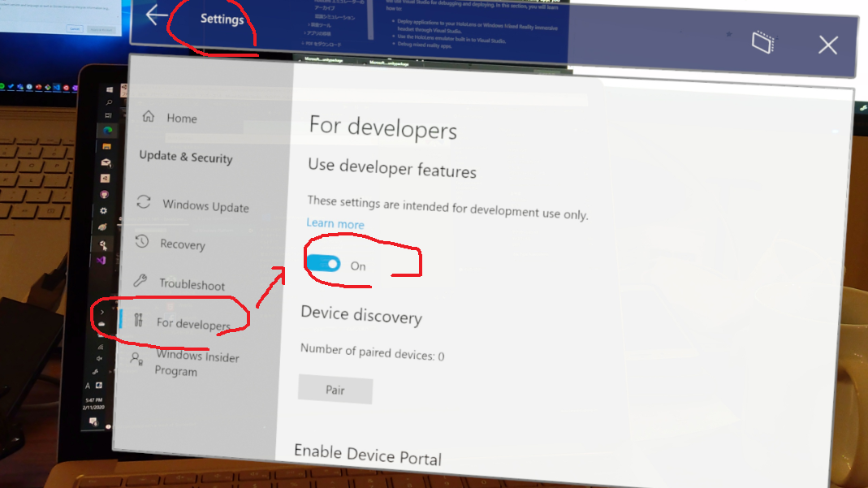Click the For developers tools icon
868x488 pixels.
coord(138,319)
